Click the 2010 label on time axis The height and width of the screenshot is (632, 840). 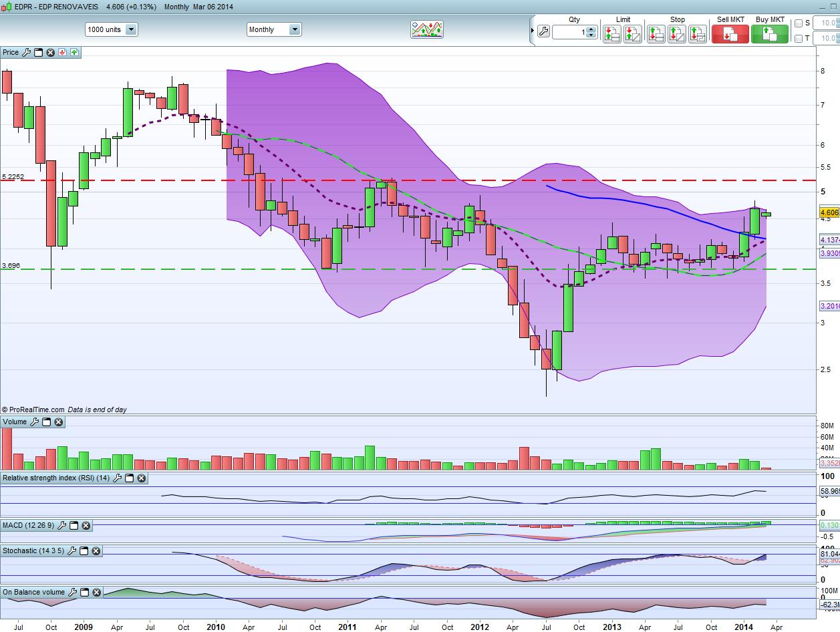point(215,627)
